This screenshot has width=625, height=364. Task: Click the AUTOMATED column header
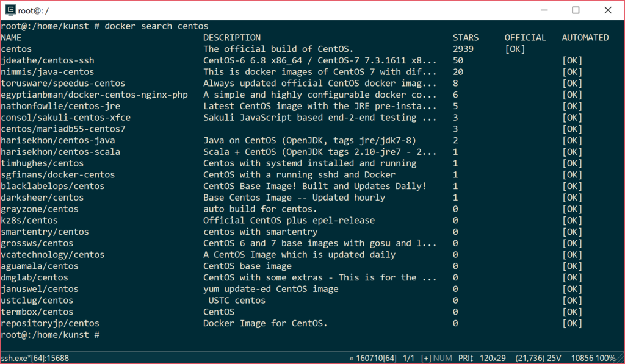(585, 37)
